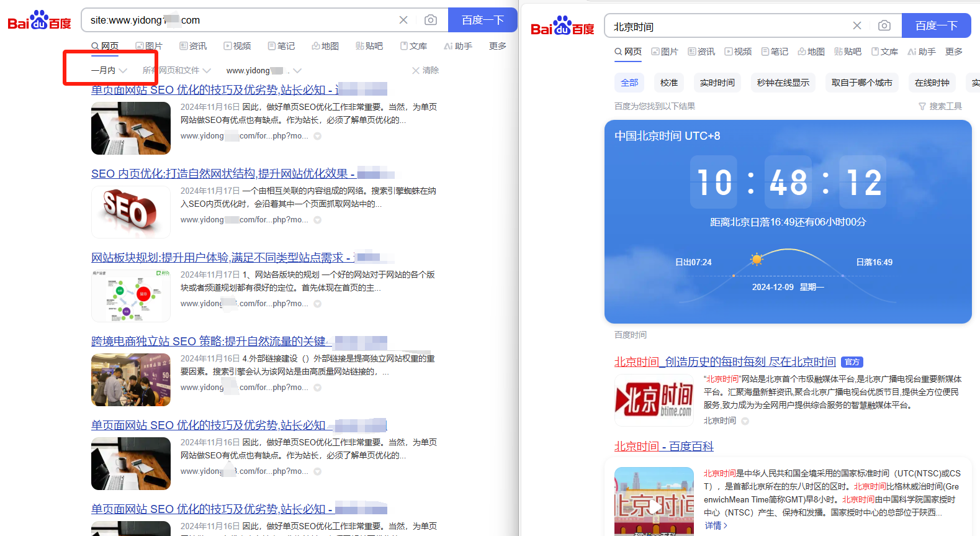
Task: Select 地图 tab in left window
Action: click(325, 46)
